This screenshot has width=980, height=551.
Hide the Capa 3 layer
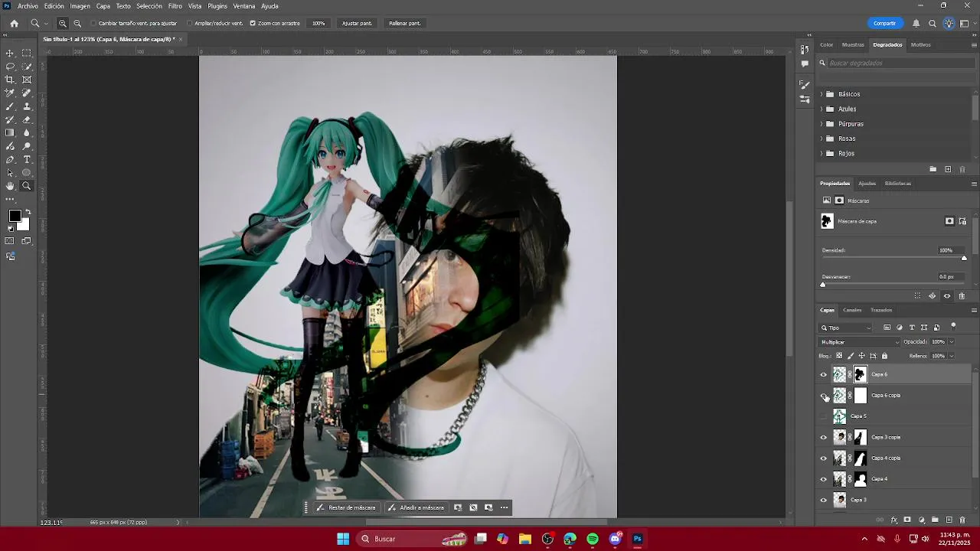[824, 500]
